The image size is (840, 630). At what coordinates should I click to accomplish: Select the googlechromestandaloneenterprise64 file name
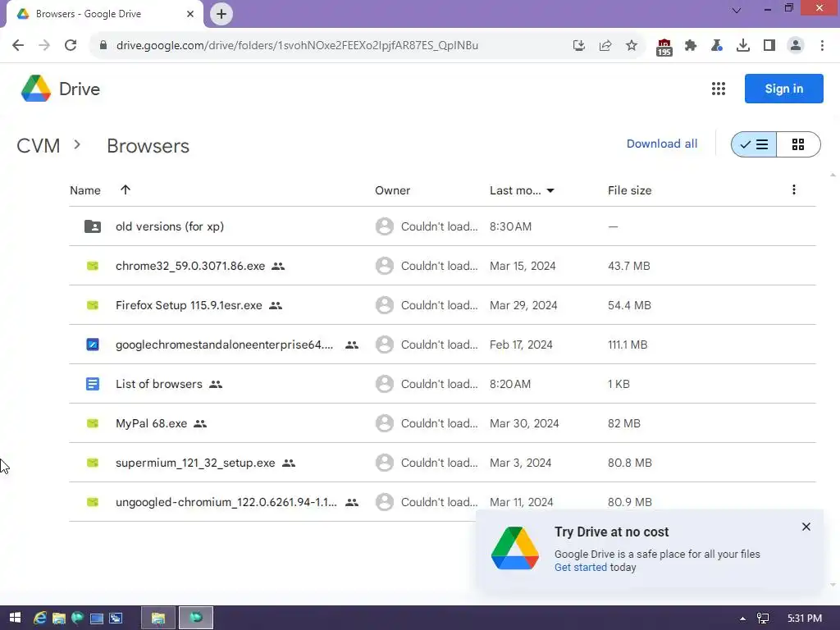click(x=224, y=345)
